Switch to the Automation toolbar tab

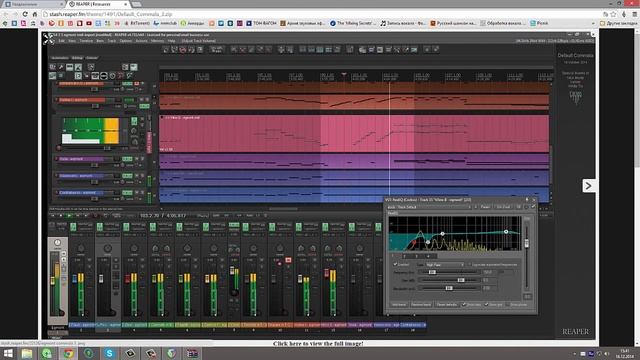click(60, 58)
